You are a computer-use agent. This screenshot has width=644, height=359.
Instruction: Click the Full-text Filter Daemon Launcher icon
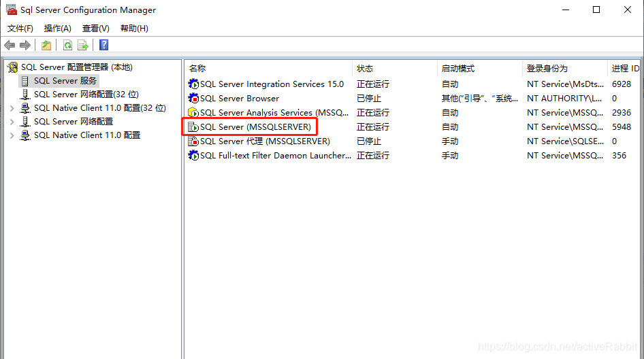(x=193, y=156)
